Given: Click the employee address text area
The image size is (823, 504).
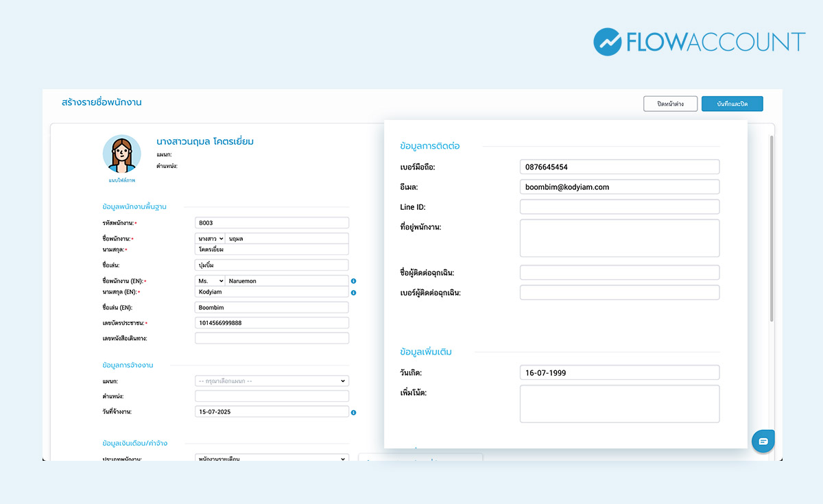Looking at the screenshot, I should [x=619, y=238].
